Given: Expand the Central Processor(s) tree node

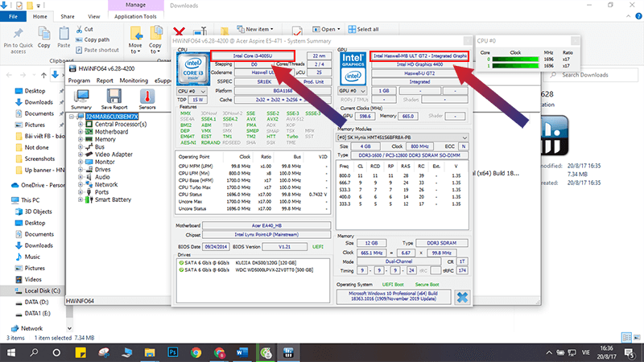Looking at the screenshot, I should [80, 124].
